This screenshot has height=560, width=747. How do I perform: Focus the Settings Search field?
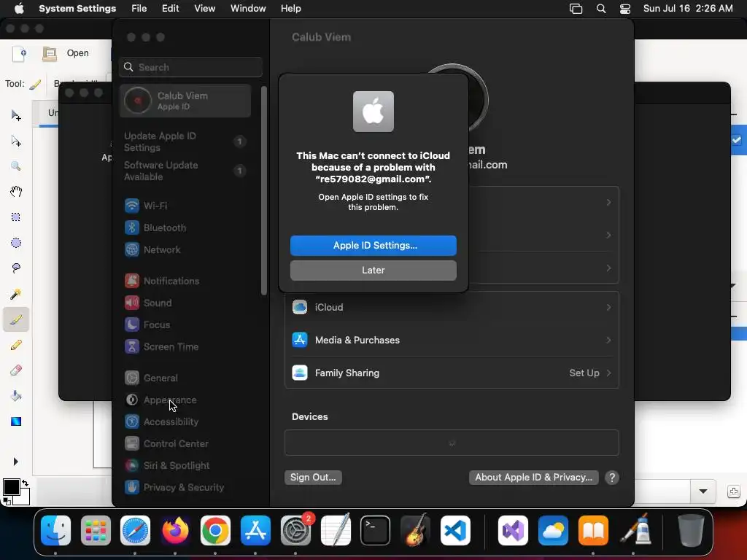pos(190,67)
